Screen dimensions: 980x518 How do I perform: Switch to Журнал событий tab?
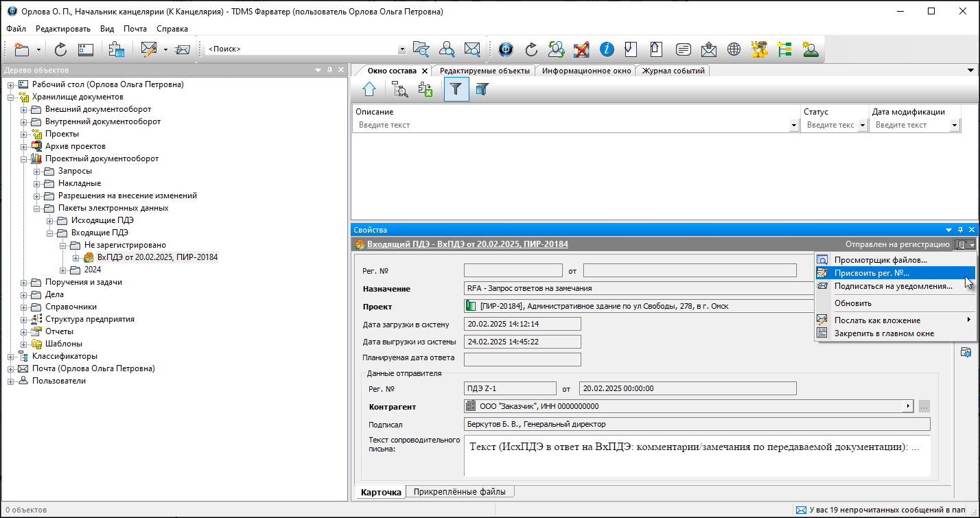pos(673,71)
